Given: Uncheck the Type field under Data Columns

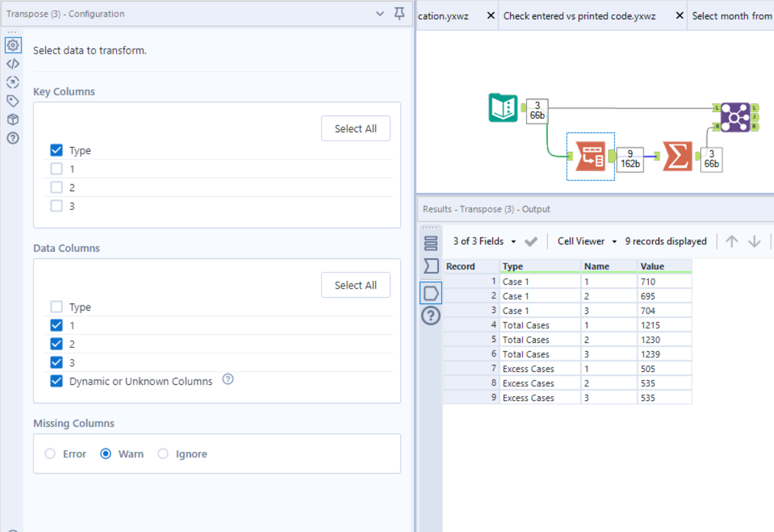Looking at the screenshot, I should click(56, 307).
